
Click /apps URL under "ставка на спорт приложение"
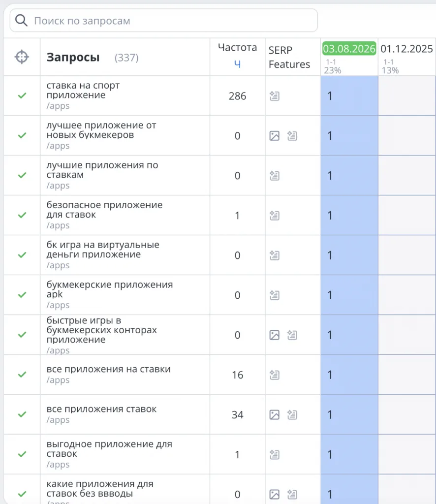(x=58, y=106)
